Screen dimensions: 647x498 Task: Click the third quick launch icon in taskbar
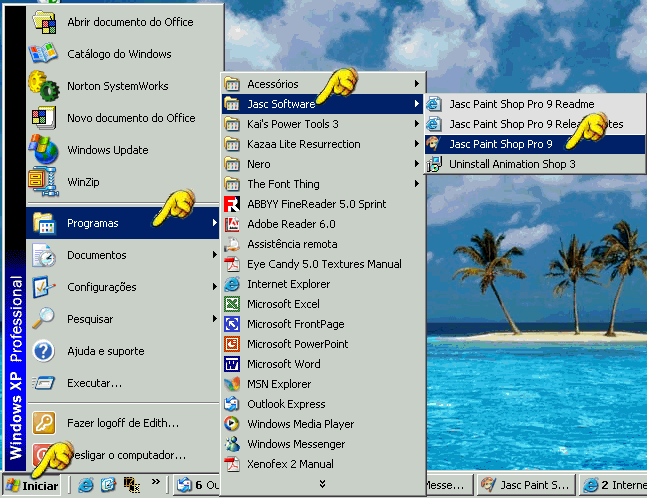(x=132, y=485)
